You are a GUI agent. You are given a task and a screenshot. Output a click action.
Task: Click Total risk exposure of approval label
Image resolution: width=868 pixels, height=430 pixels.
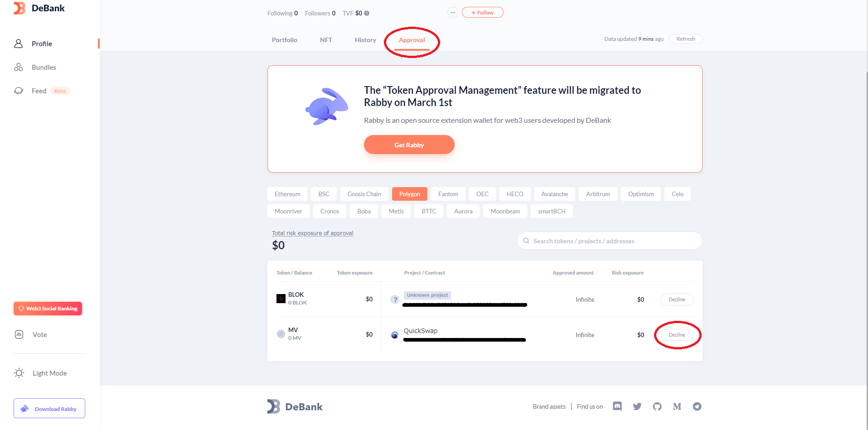(x=312, y=233)
